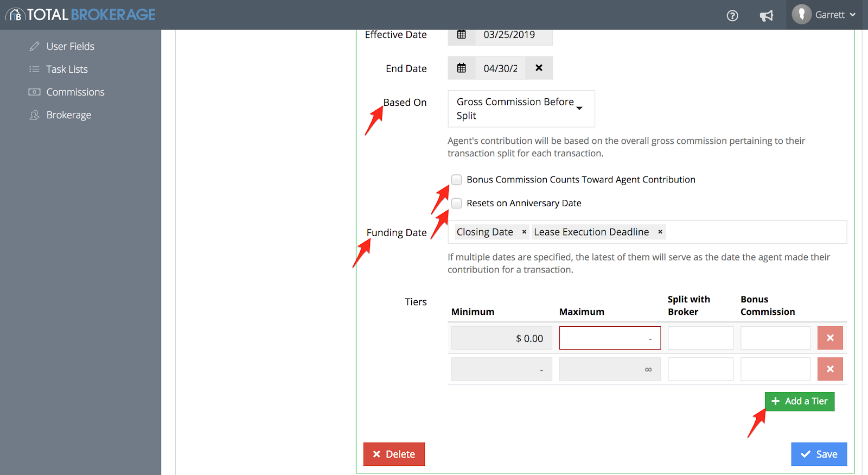868x475 pixels.
Task: Click the End Date calendar icon
Action: pyautogui.click(x=461, y=68)
